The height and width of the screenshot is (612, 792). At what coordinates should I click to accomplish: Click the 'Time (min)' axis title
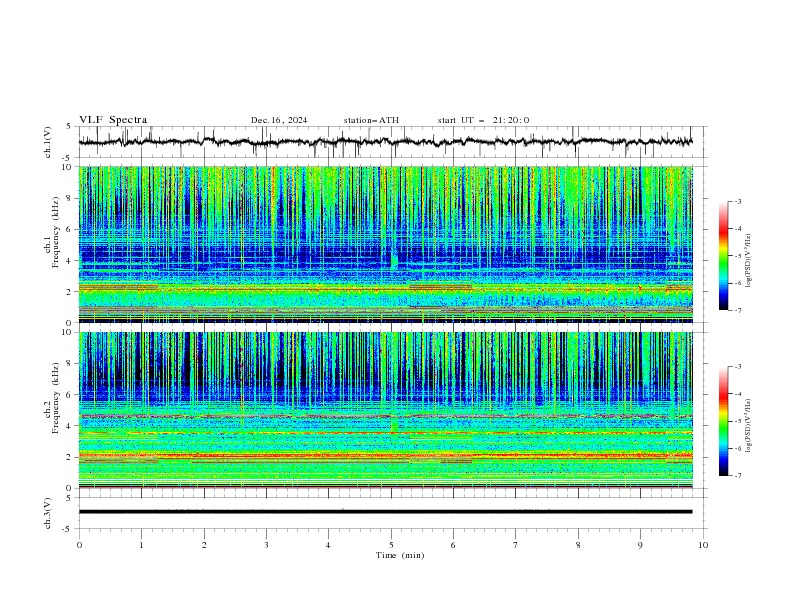point(400,555)
